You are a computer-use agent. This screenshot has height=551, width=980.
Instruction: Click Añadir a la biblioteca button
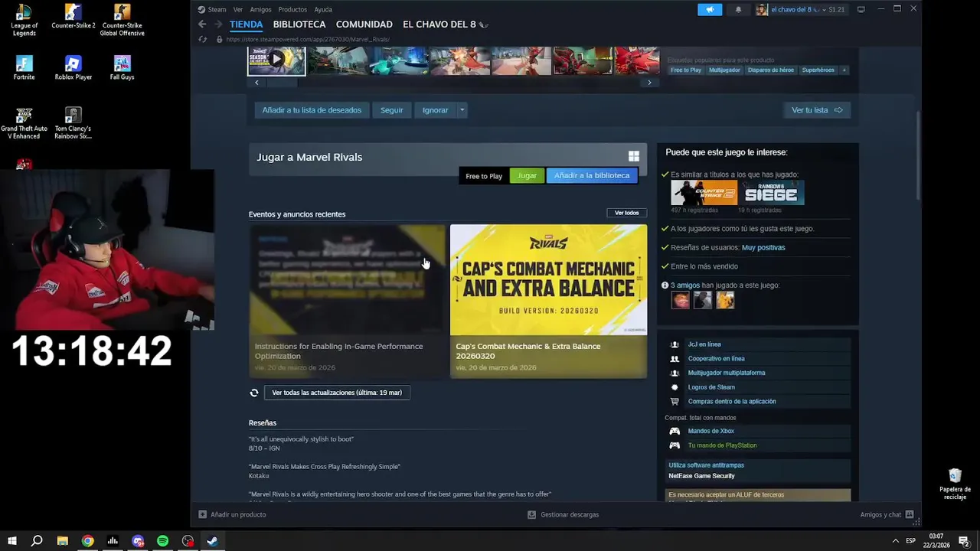click(x=592, y=175)
